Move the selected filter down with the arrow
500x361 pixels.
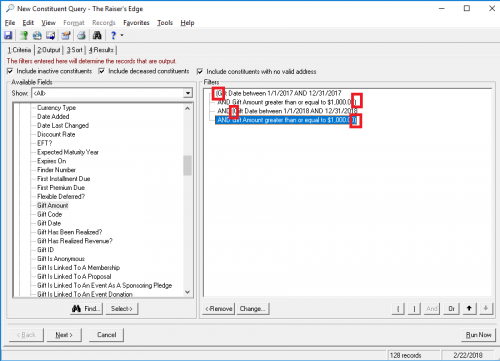point(486,309)
